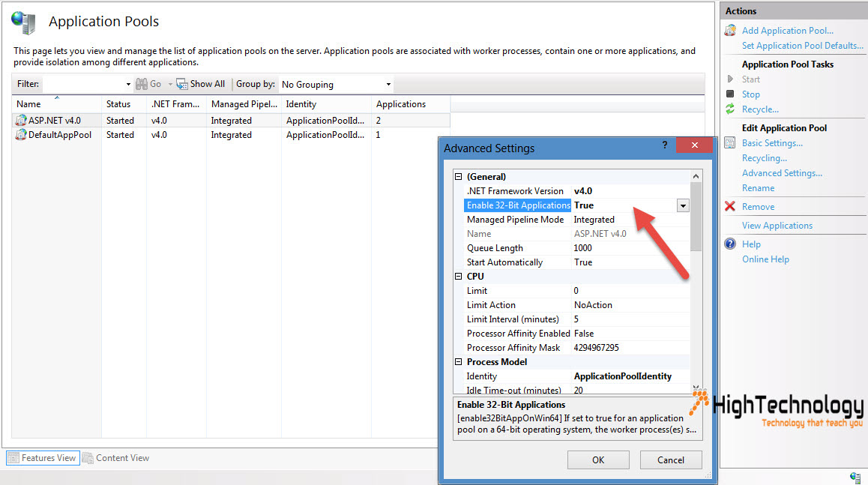Click the Recycle action link

coord(760,109)
